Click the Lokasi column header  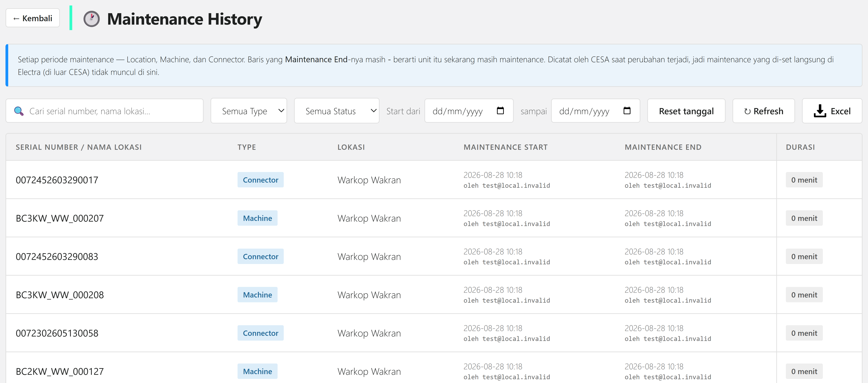[x=351, y=147]
